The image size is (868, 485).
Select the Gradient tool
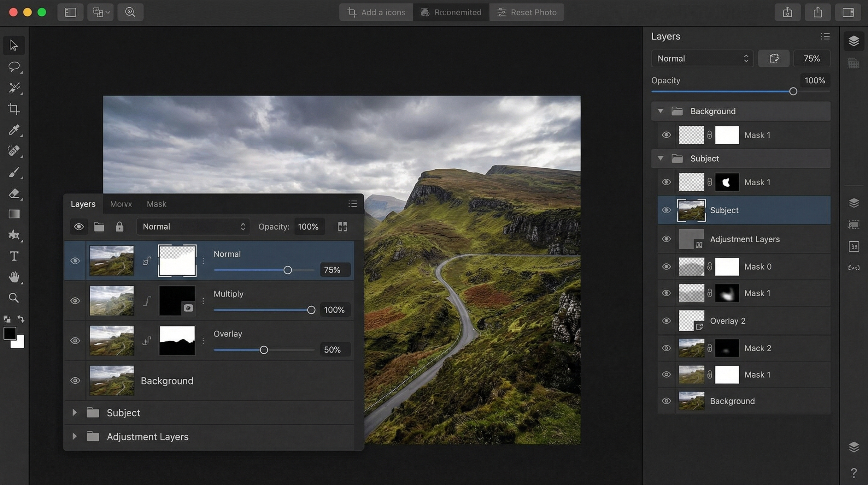(x=14, y=214)
